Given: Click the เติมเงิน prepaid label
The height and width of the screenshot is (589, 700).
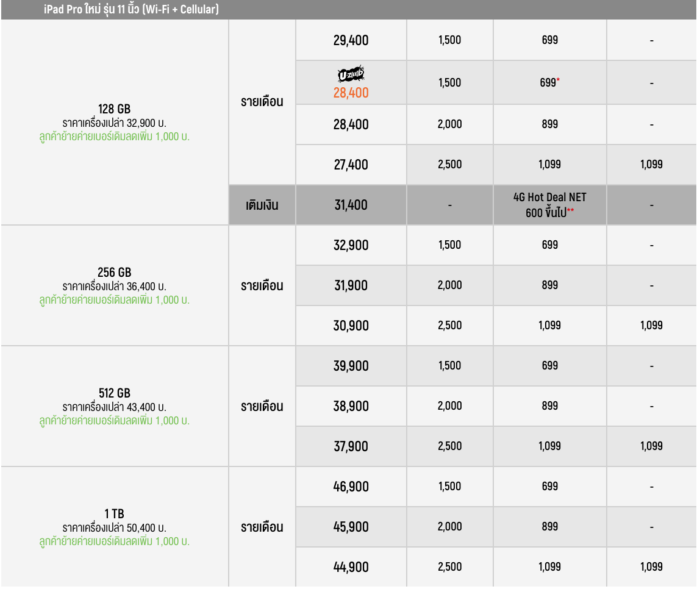Looking at the screenshot, I should pyautogui.click(x=262, y=205).
